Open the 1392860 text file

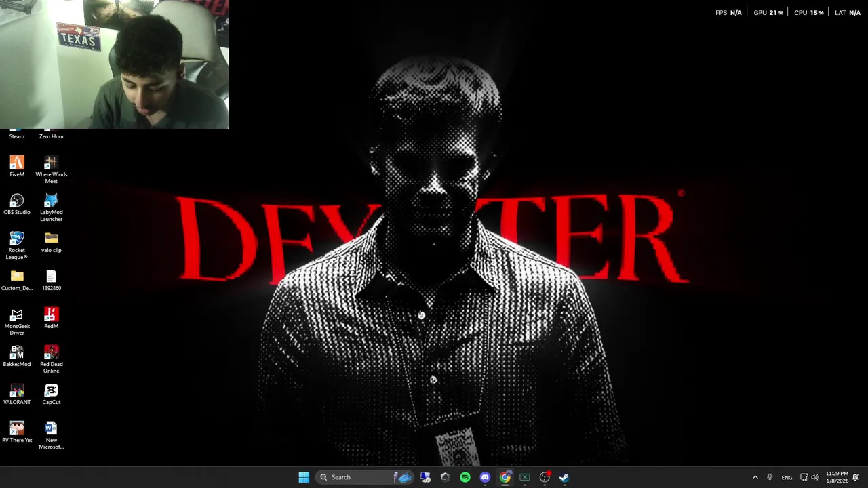coord(52,281)
